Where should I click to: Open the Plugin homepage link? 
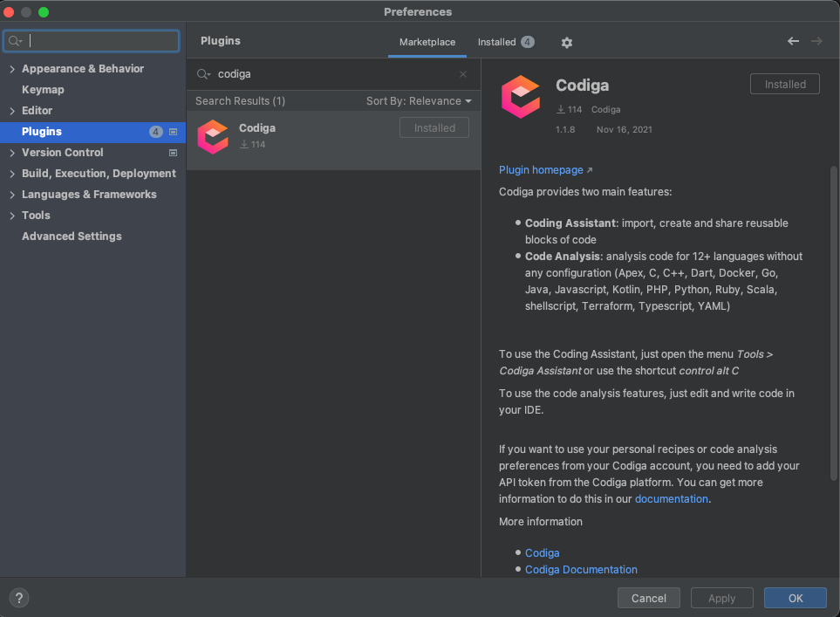[x=541, y=170]
